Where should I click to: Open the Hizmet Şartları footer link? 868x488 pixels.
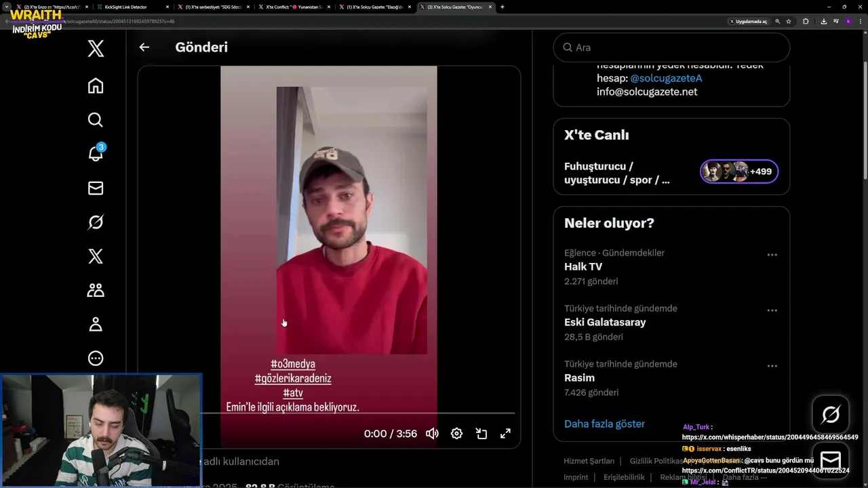(x=589, y=461)
